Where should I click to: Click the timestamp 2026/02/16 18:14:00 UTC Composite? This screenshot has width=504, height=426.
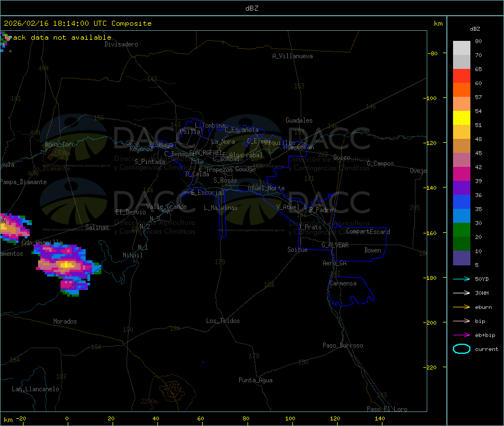click(77, 24)
